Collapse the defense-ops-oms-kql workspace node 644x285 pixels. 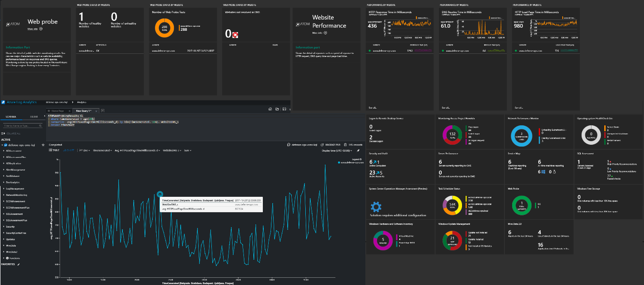click(2, 145)
